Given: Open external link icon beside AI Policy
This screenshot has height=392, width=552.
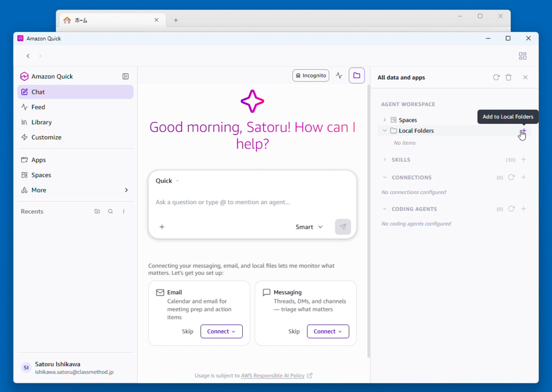Looking at the screenshot, I should click(310, 375).
